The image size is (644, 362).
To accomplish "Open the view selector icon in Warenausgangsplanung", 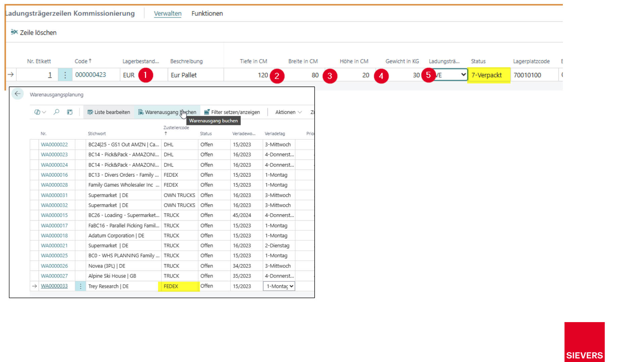I will click(40, 112).
